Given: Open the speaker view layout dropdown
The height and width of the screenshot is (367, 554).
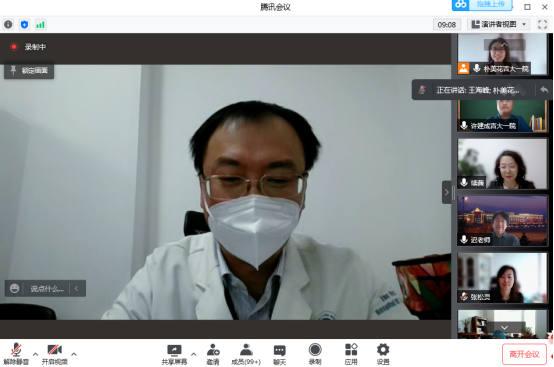Looking at the screenshot, I should (x=499, y=24).
